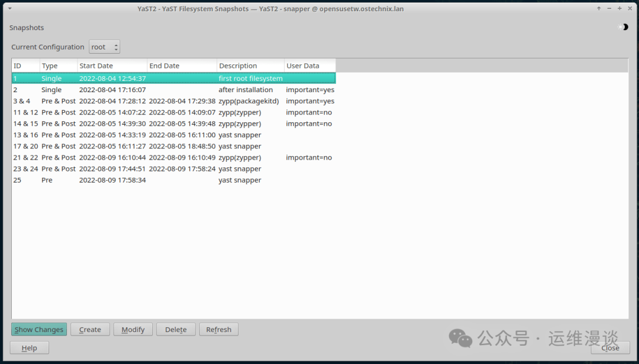Select snapshot row 17 & 20

(x=173, y=146)
